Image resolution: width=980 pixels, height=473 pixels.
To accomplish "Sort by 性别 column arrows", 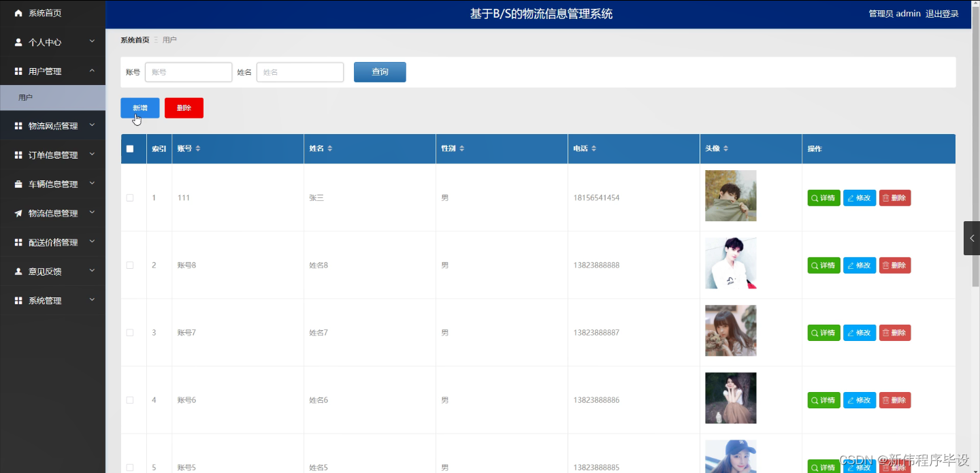I will 461,148.
